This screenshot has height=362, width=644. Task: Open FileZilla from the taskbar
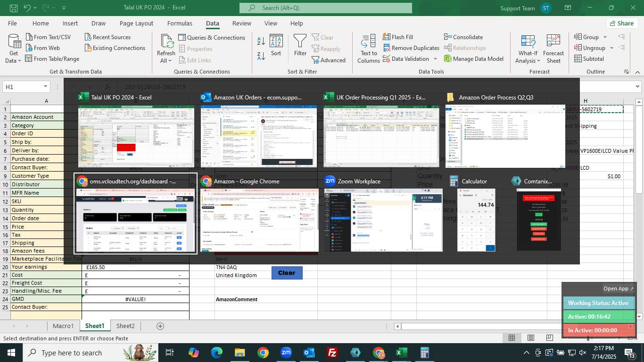click(332, 353)
